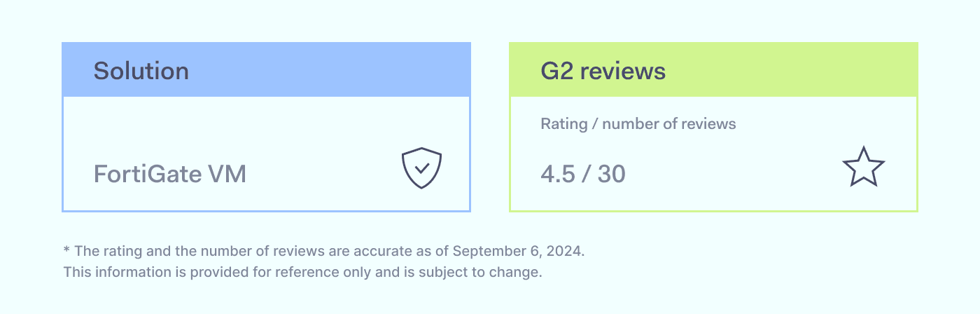980x314 pixels.
Task: Click the "30" review count
Action: (x=611, y=174)
